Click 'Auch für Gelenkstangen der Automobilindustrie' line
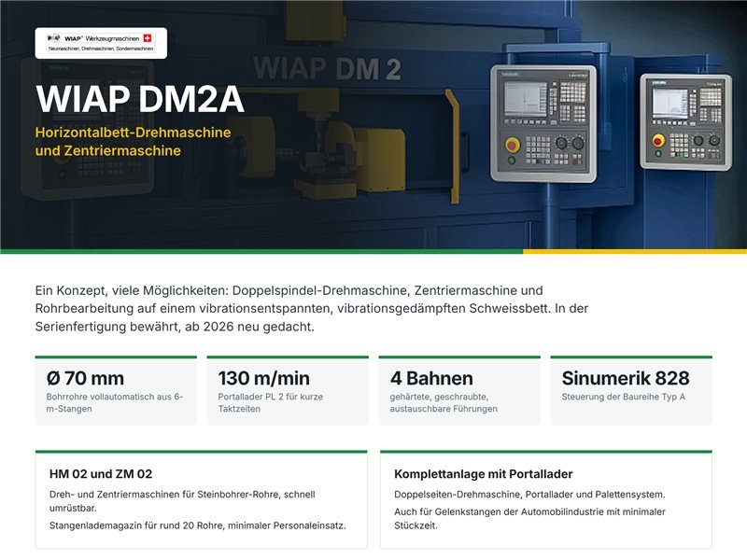This screenshot has width=747, height=560. coord(529,519)
